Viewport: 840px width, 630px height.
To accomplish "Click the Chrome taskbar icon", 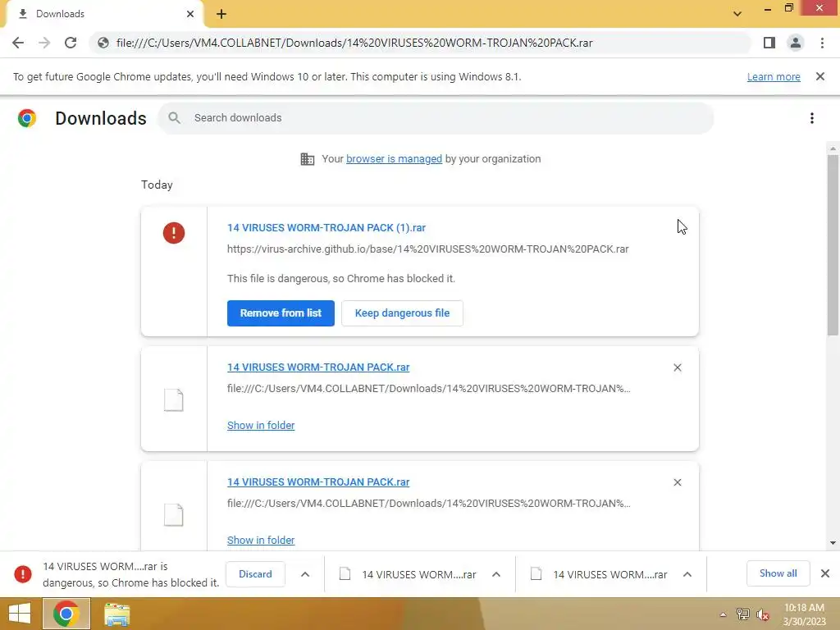I will [x=66, y=614].
